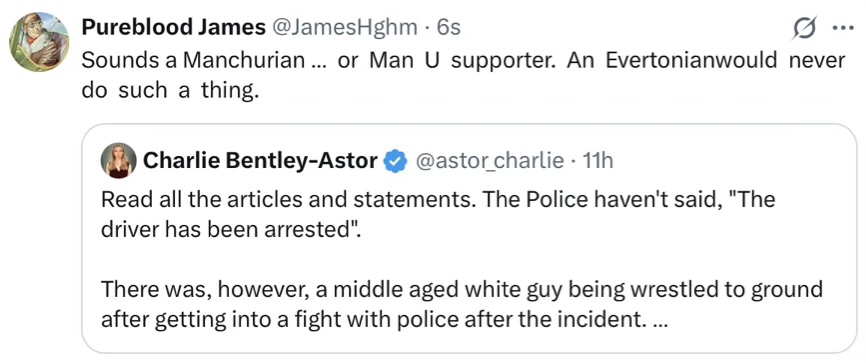The height and width of the screenshot is (363, 866).
Task: Click the 'Sounds a Manchurian' reply text
Action: point(193,60)
